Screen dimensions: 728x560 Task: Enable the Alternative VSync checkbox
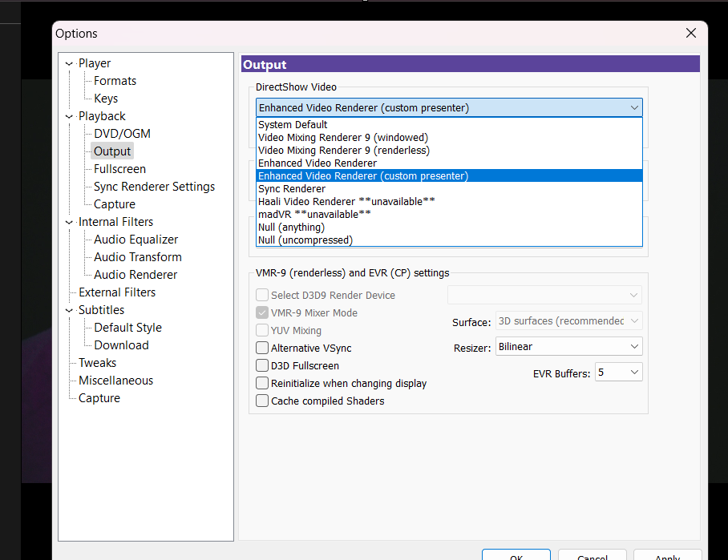[262, 348]
